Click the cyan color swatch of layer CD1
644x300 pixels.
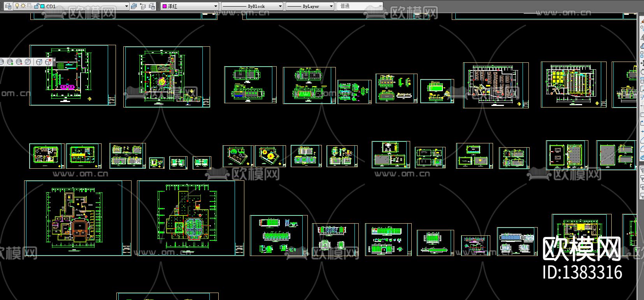[x=42, y=6]
